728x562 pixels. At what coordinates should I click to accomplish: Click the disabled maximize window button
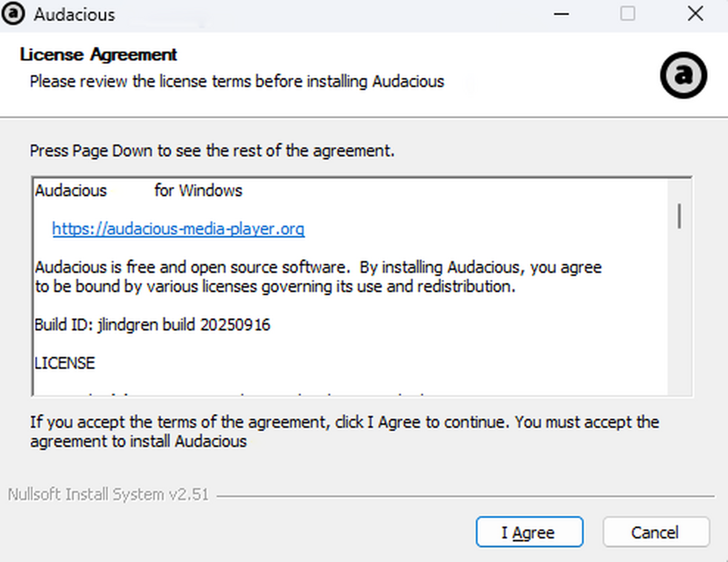click(x=628, y=13)
